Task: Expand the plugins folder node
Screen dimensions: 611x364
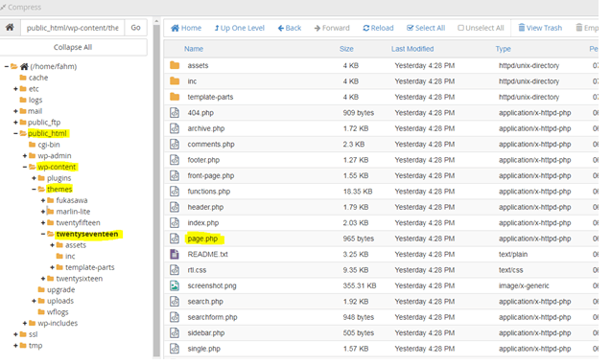Action: [x=34, y=178]
